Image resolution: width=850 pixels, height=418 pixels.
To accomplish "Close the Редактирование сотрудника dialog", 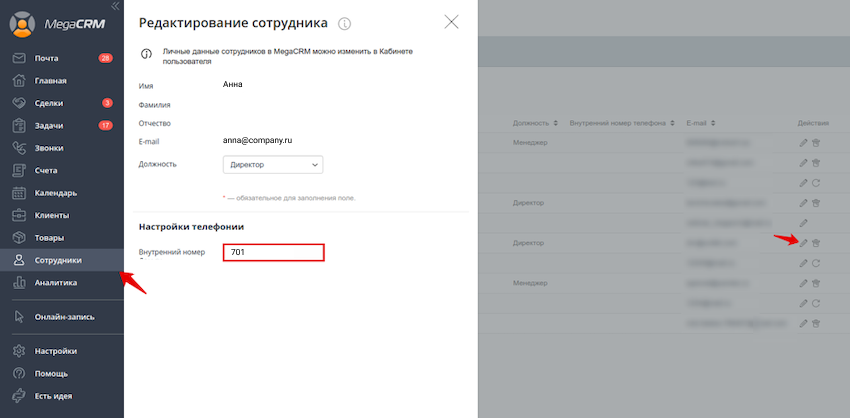I will 451,22.
